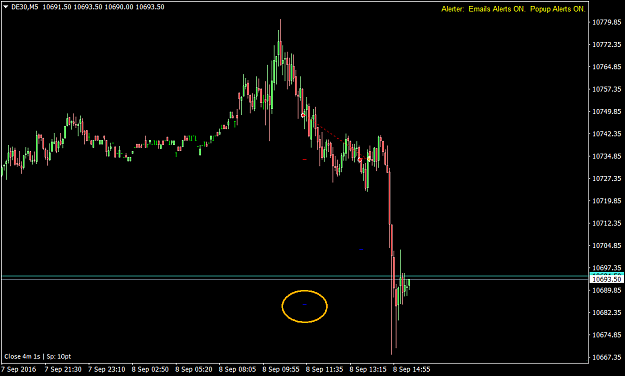Click the 10674.85 price axis label
The height and width of the screenshot is (376, 625).
tap(607, 335)
